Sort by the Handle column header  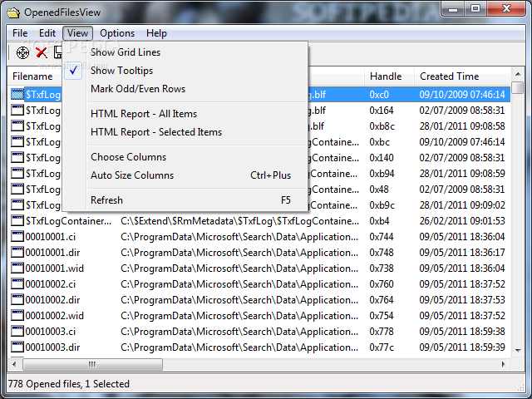(x=389, y=76)
